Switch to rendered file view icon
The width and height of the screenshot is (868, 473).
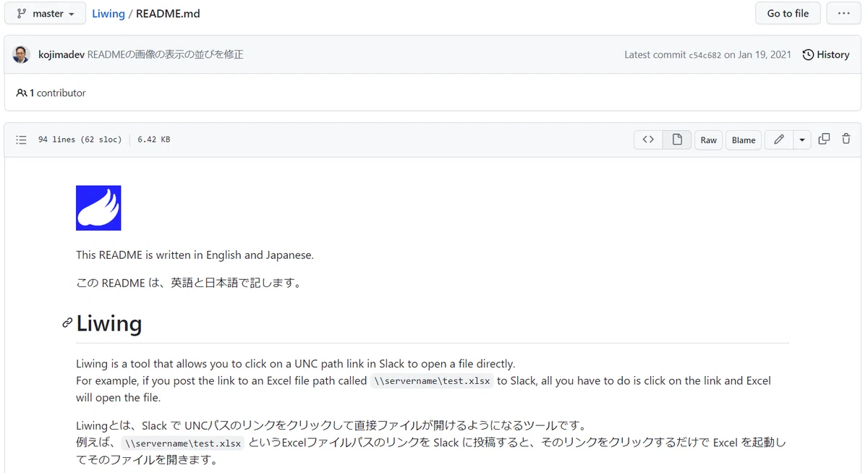click(677, 140)
